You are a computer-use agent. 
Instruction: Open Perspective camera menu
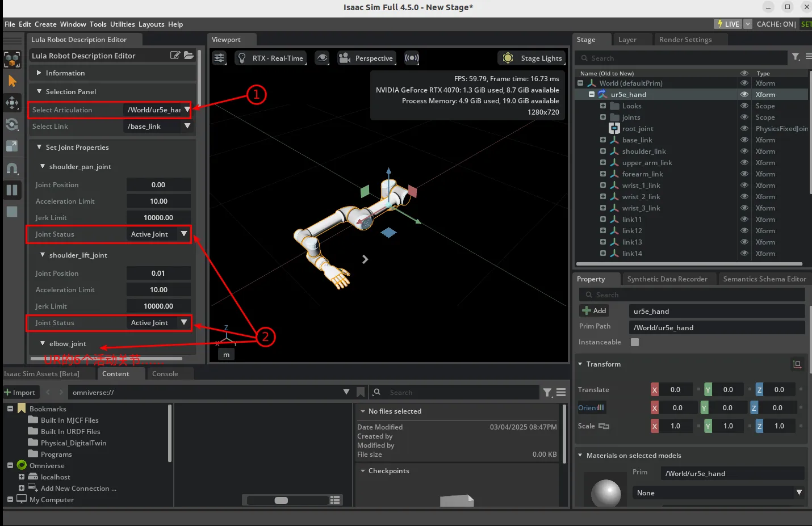point(366,58)
